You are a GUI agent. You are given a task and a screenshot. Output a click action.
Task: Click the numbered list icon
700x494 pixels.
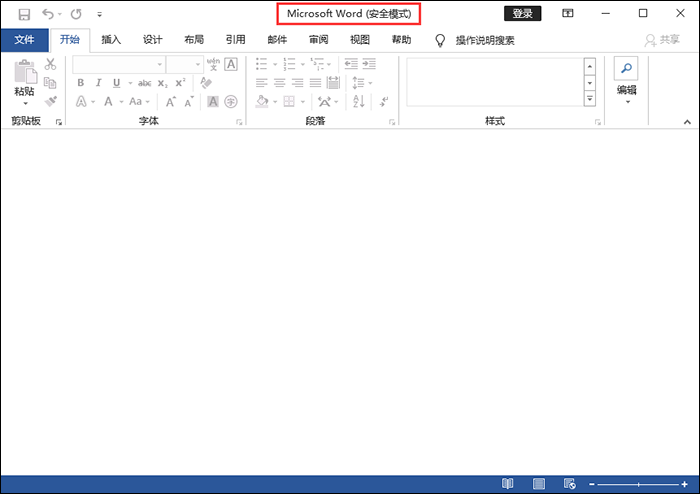click(289, 64)
